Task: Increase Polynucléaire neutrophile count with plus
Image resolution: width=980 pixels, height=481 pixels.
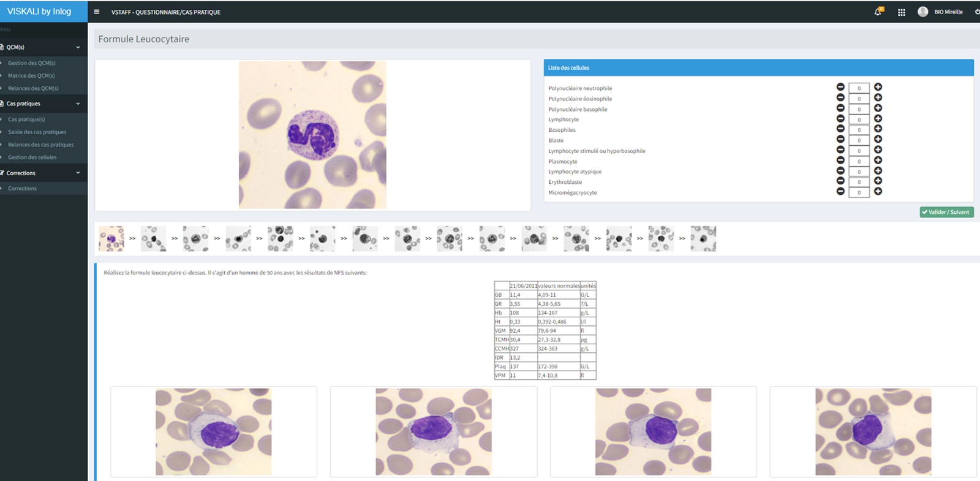Action: coord(878,87)
